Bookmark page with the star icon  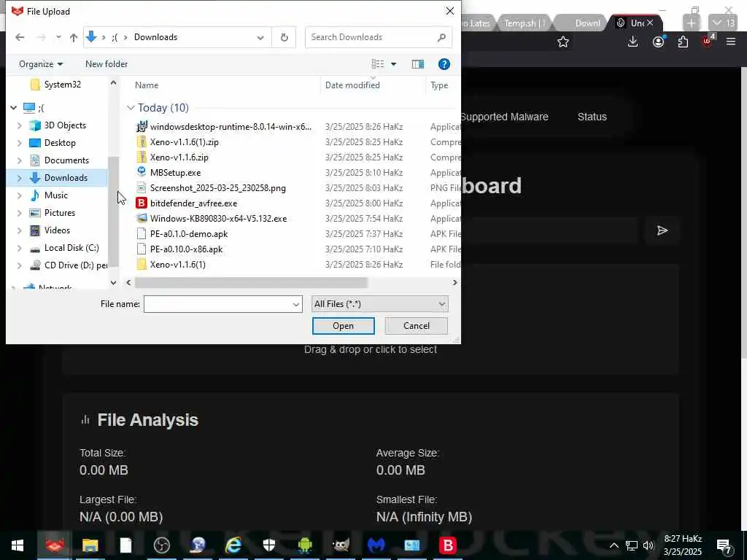563,42
